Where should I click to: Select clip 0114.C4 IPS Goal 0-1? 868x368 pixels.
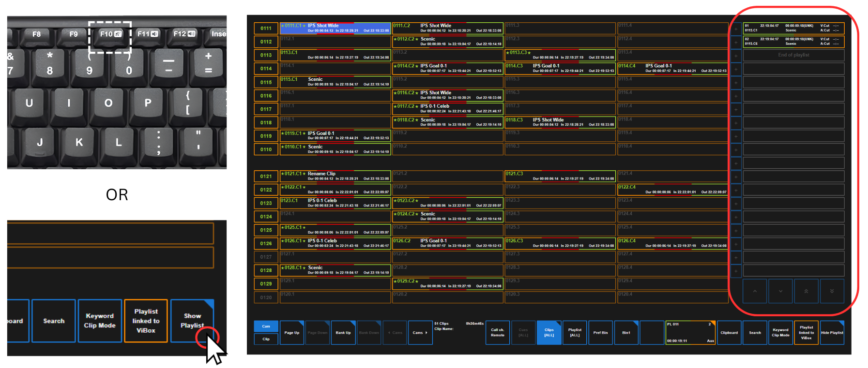tap(673, 69)
